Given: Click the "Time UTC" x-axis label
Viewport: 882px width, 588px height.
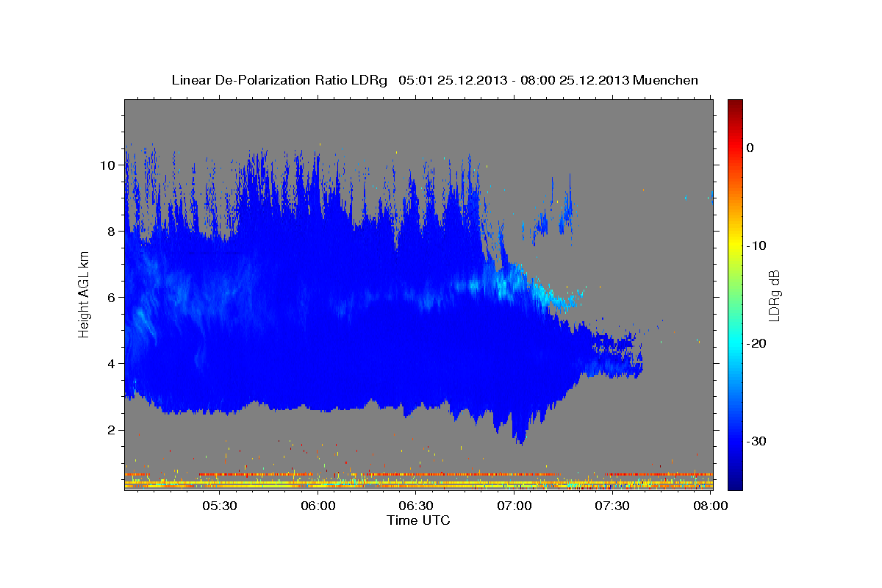Looking at the screenshot, I should [x=418, y=520].
